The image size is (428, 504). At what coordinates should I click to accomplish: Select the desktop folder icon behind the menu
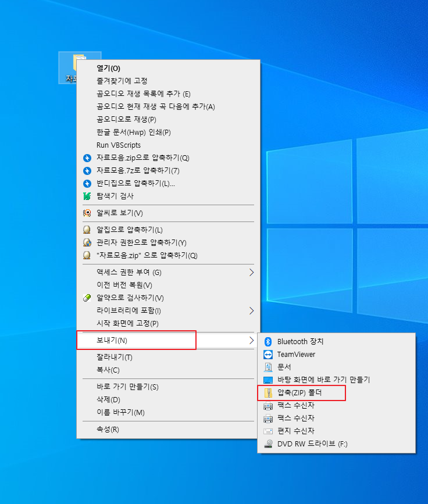(69, 67)
